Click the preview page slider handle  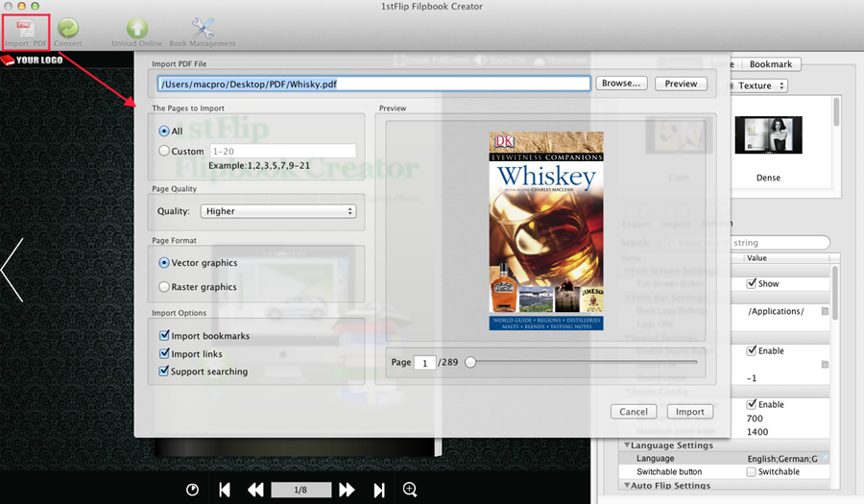coord(470,362)
